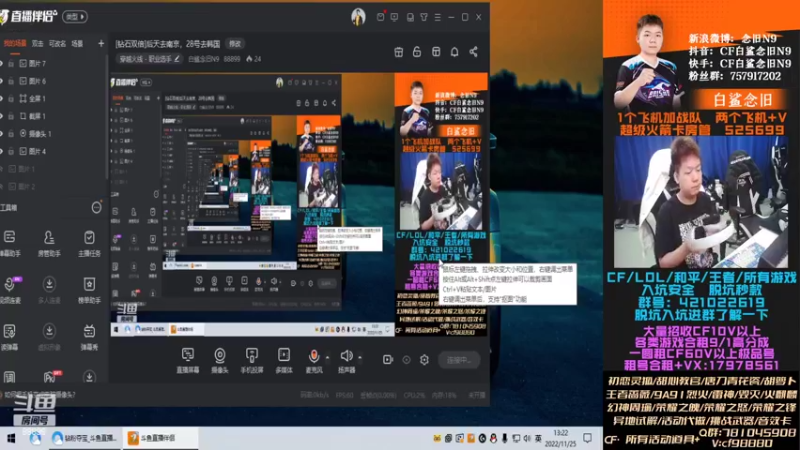Click the record video icon in toolbar
This screenshot has height=450, width=800.
point(388,360)
